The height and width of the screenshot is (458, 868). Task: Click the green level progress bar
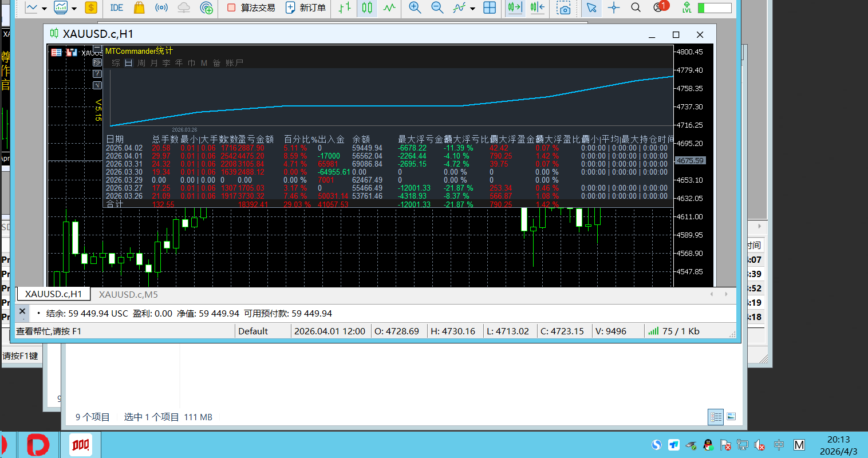[715, 8]
